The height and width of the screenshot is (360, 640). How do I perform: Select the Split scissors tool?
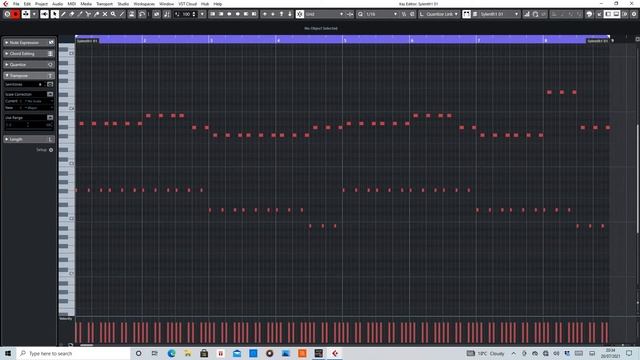pos(88,14)
